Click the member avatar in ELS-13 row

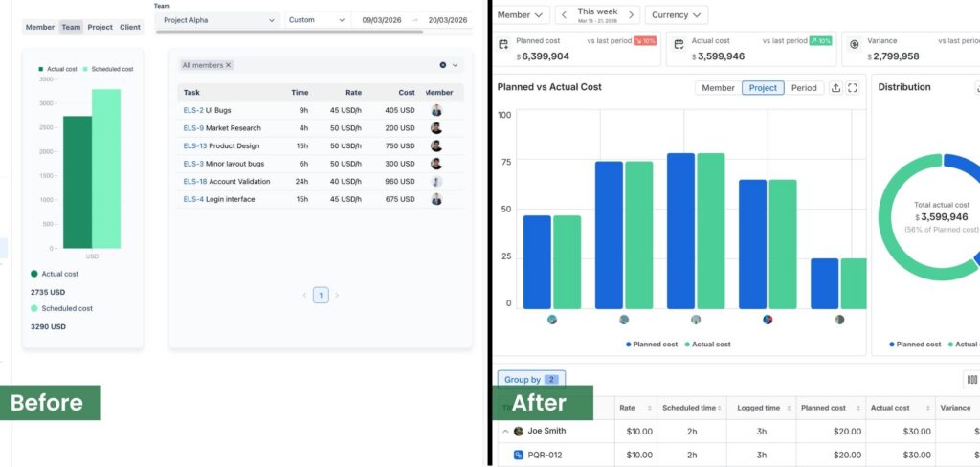(436, 145)
